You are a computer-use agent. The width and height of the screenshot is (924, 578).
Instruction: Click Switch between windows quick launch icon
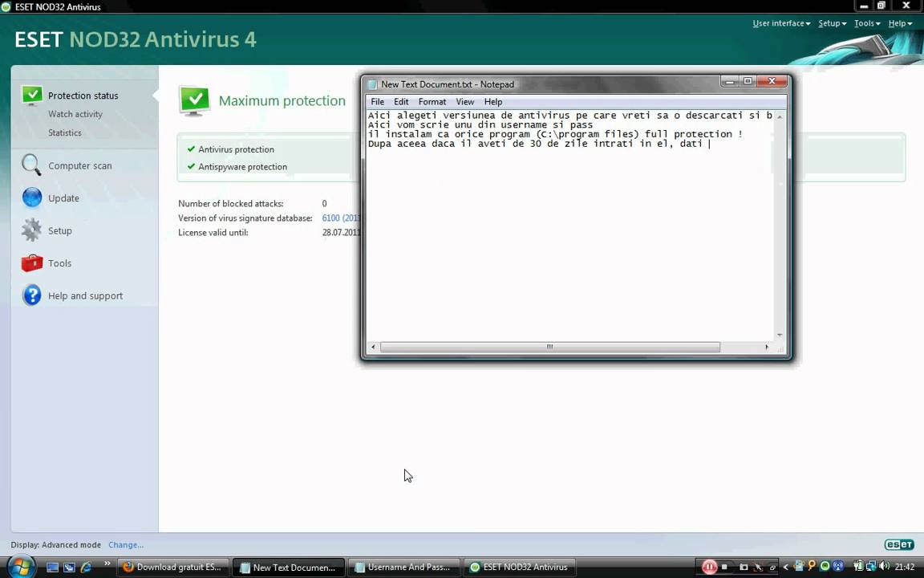(x=69, y=568)
